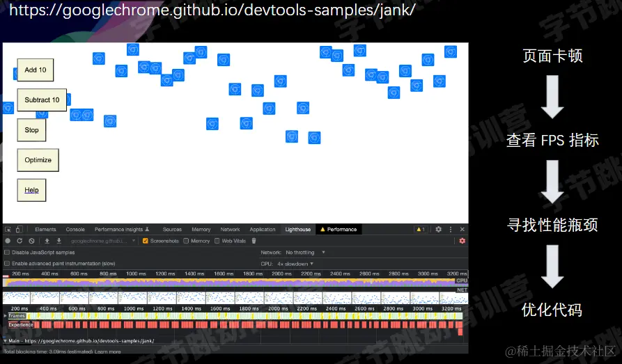Click the flask icon beside Performance insights
Screen dimensions: 622x364
pos(147,229)
